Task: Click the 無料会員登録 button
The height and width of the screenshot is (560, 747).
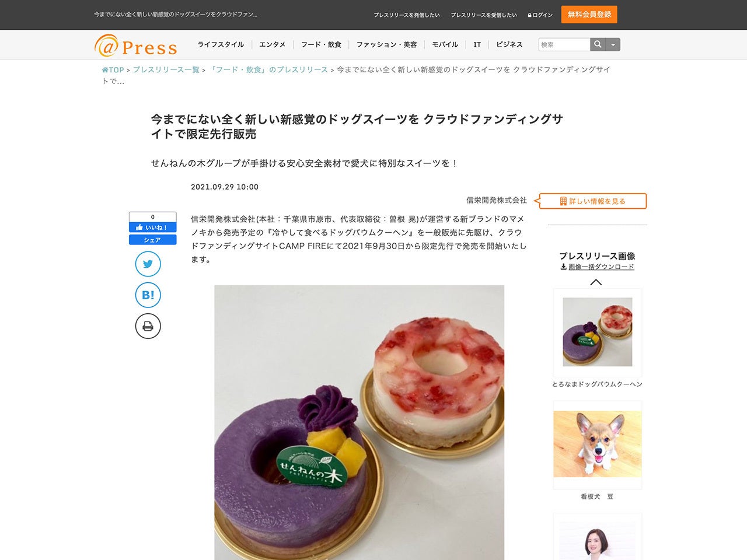Action: (589, 15)
